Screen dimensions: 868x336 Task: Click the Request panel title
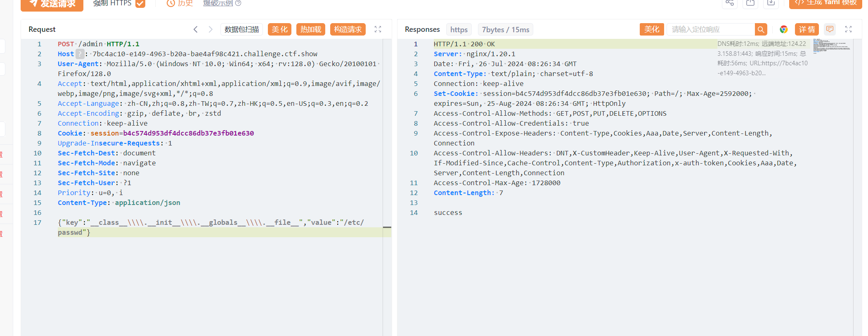42,29
